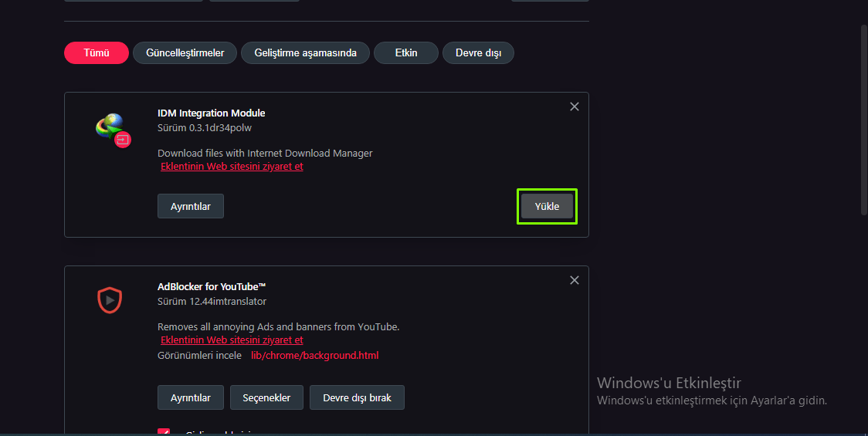The height and width of the screenshot is (436, 868).
Task: Click the AdBlocker for YouTube™ title
Action: click(212, 286)
